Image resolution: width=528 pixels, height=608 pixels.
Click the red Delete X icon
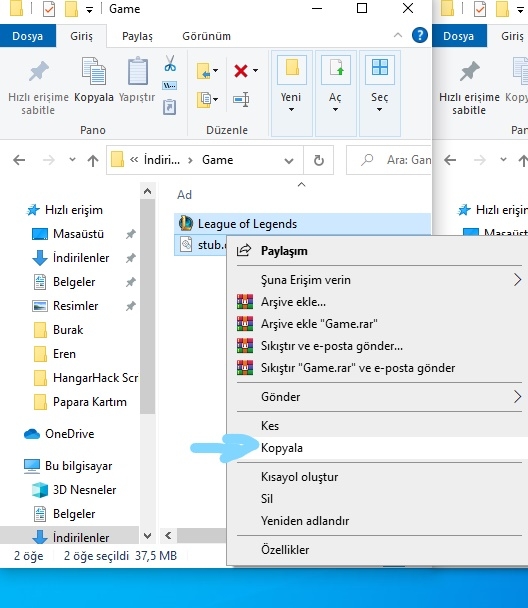tap(241, 71)
